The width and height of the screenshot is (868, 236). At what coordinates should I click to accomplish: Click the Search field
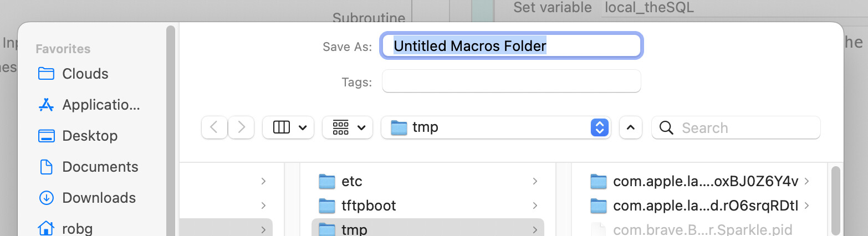click(736, 128)
